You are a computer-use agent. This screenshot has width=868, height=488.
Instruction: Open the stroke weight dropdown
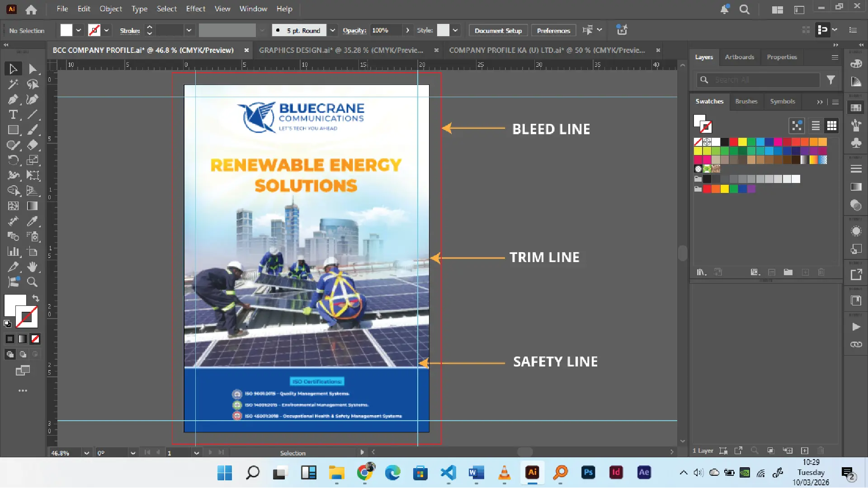pyautogui.click(x=189, y=30)
